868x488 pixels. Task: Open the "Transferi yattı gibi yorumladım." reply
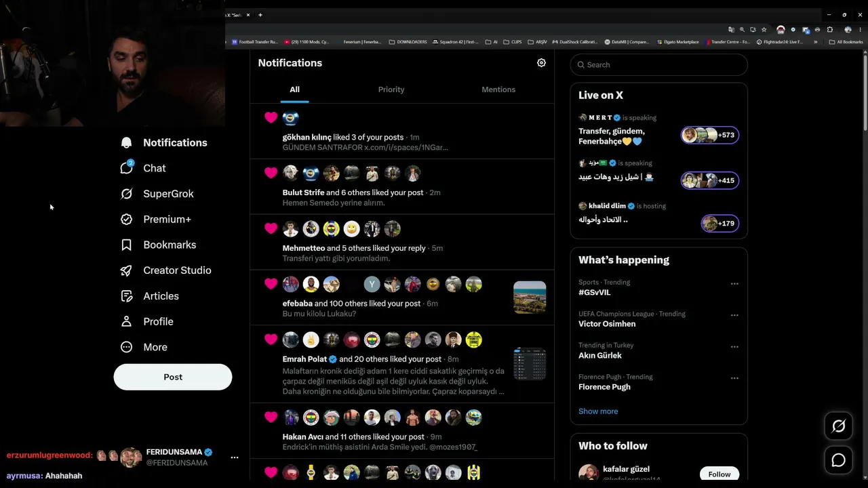[336, 258]
